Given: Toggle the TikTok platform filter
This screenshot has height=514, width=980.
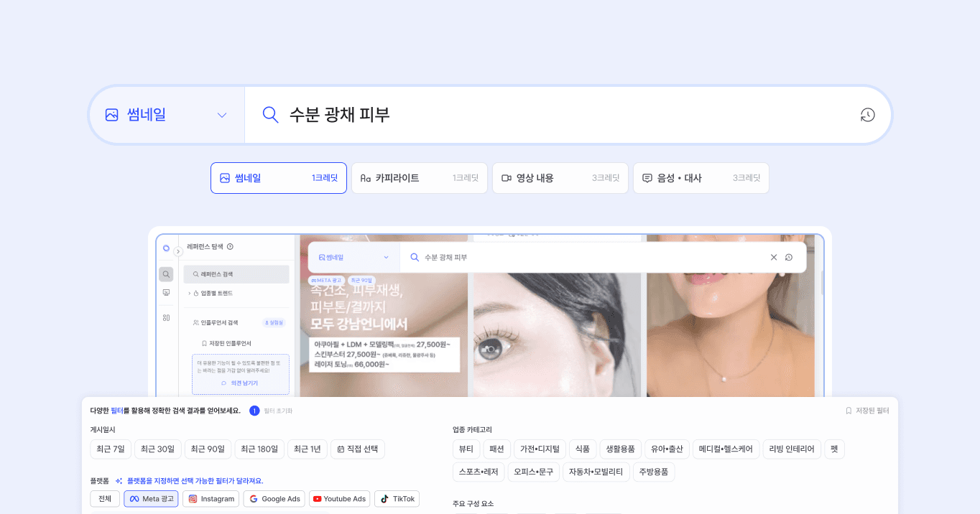Looking at the screenshot, I should pos(397,499).
